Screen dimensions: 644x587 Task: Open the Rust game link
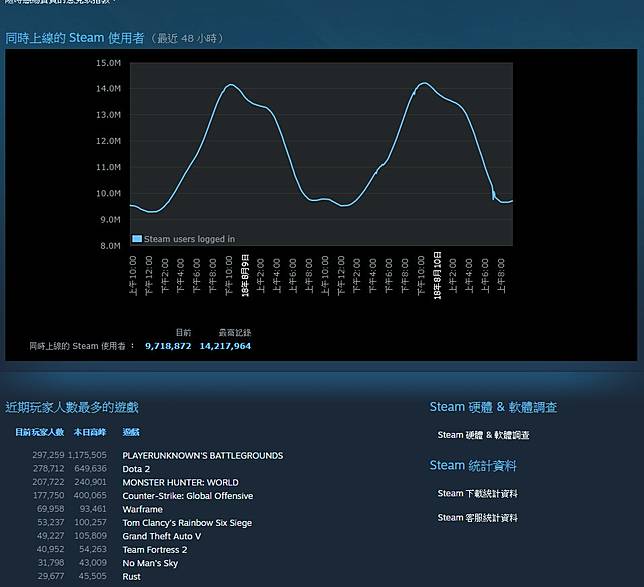(x=131, y=577)
